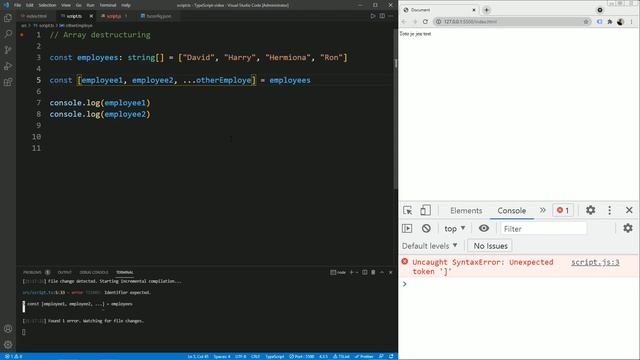Click the No Issues button
Screen dimensions: 640x360
[x=490, y=246]
